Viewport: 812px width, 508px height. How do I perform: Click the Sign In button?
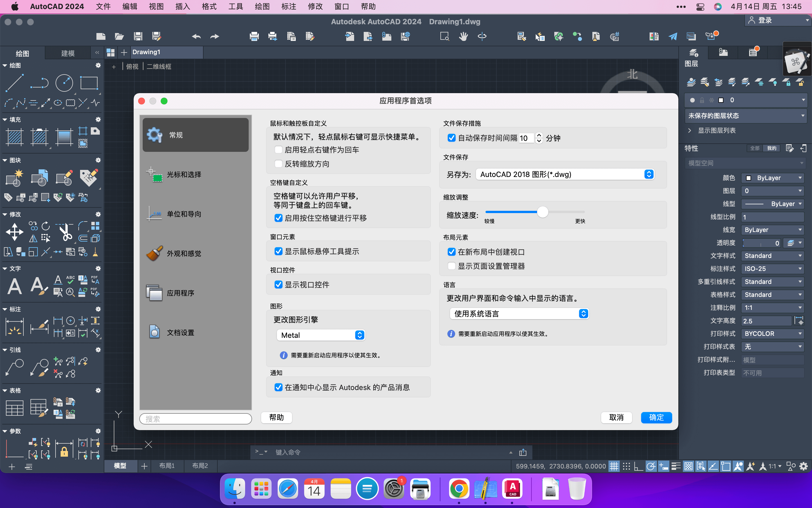[x=778, y=20]
